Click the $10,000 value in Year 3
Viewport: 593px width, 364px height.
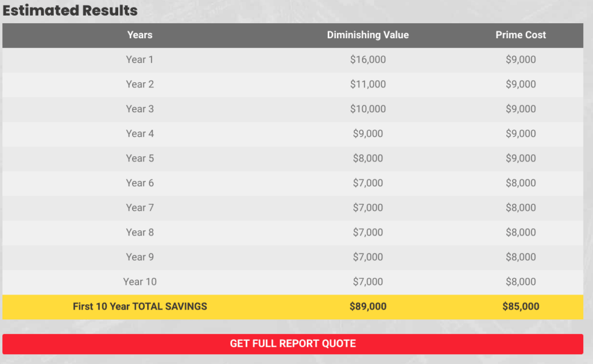[x=368, y=109]
